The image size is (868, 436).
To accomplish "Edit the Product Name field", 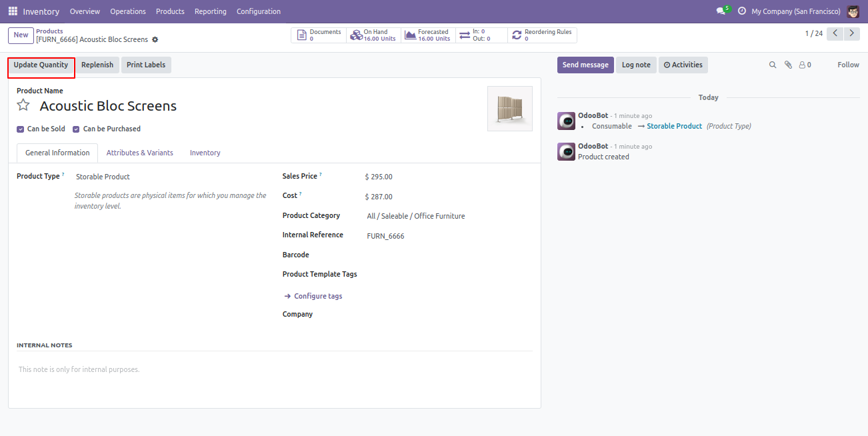I will click(x=260, y=106).
